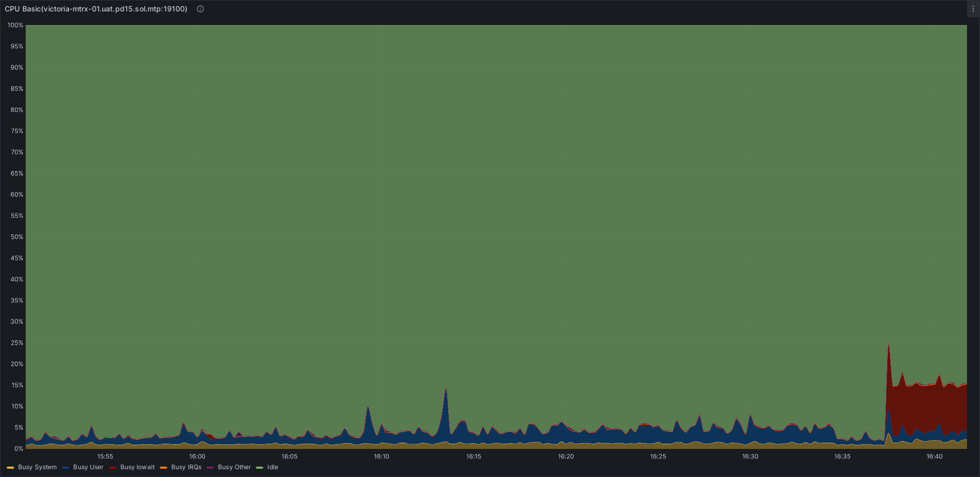This screenshot has height=477, width=980.
Task: Click the purple Busy Other color swatch
Action: (x=210, y=468)
